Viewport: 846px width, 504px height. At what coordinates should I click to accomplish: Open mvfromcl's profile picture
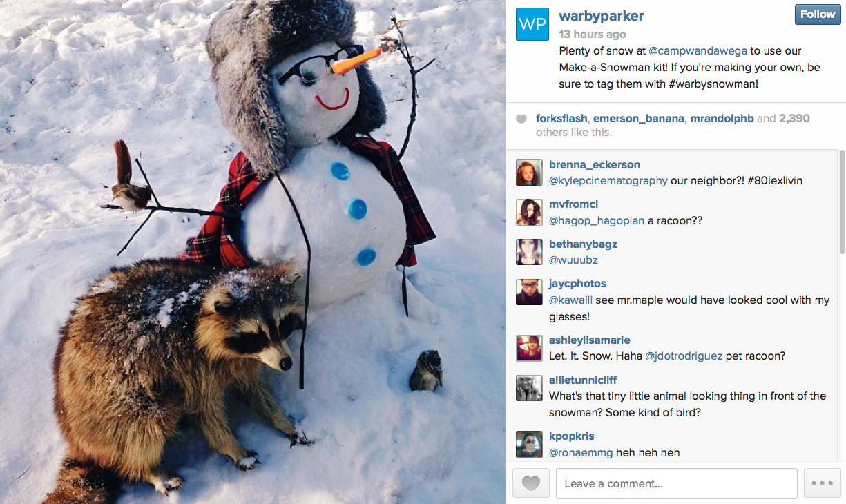529,212
